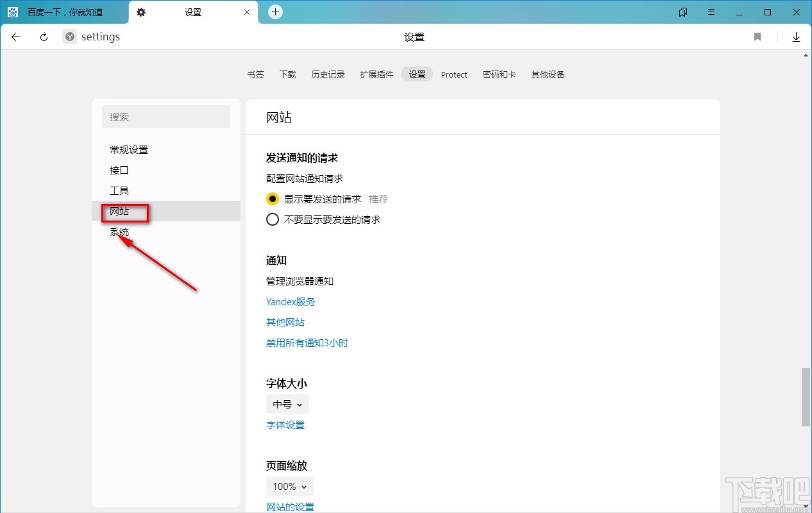Viewport: 812px width, 513px height.
Task: Open the Protect section in top navigation
Action: pos(454,74)
